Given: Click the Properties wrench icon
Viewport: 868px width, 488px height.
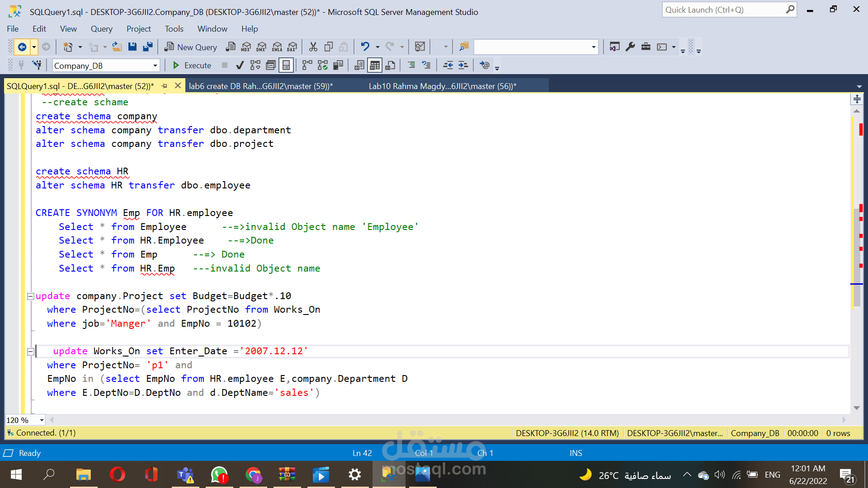Looking at the screenshot, I should click(x=630, y=47).
